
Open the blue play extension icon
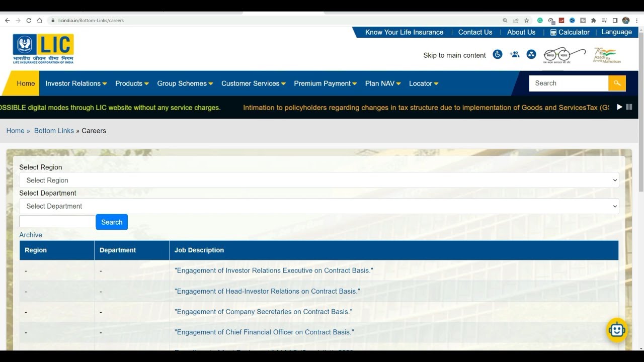[572, 21]
